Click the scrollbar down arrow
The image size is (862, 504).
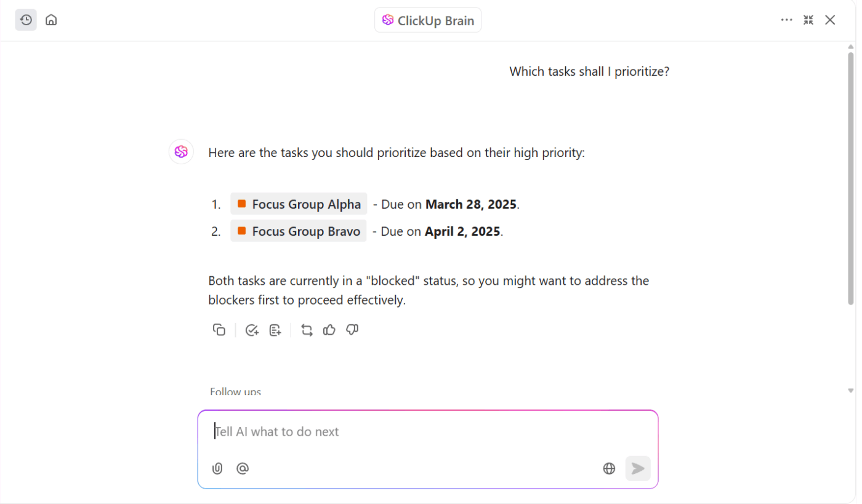(851, 390)
